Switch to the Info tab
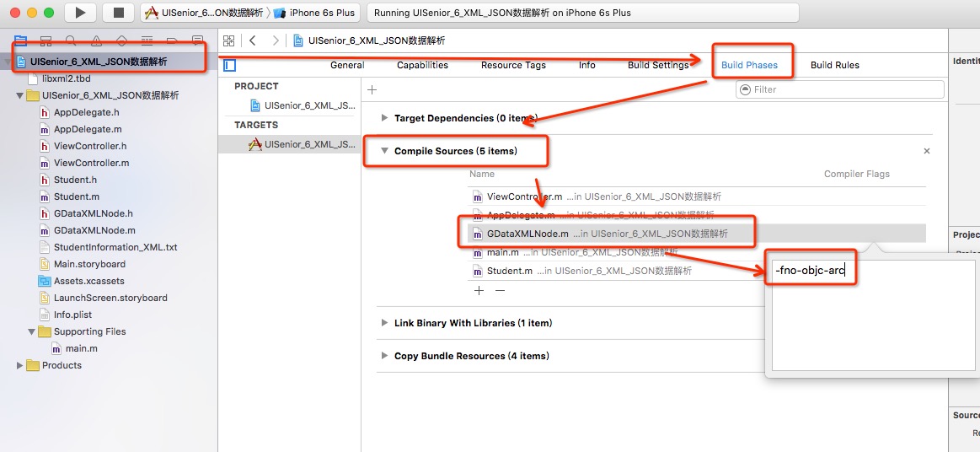This screenshot has height=452, width=980. point(586,65)
